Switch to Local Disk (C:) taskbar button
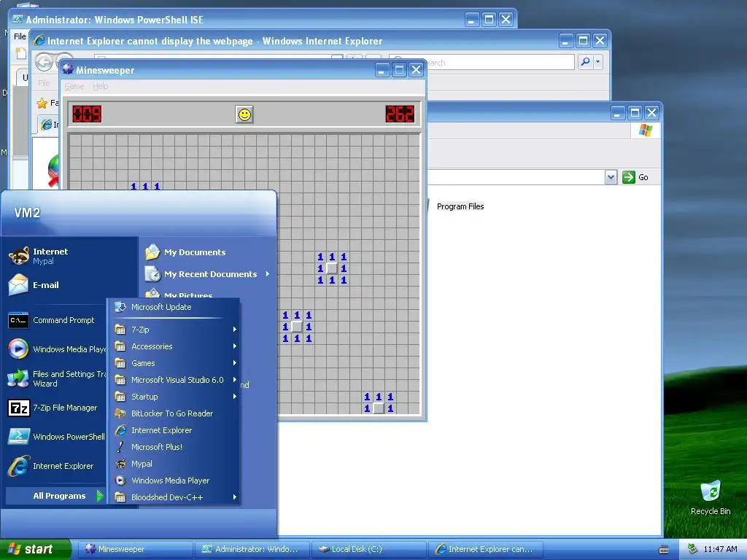The image size is (747, 560). [369, 549]
